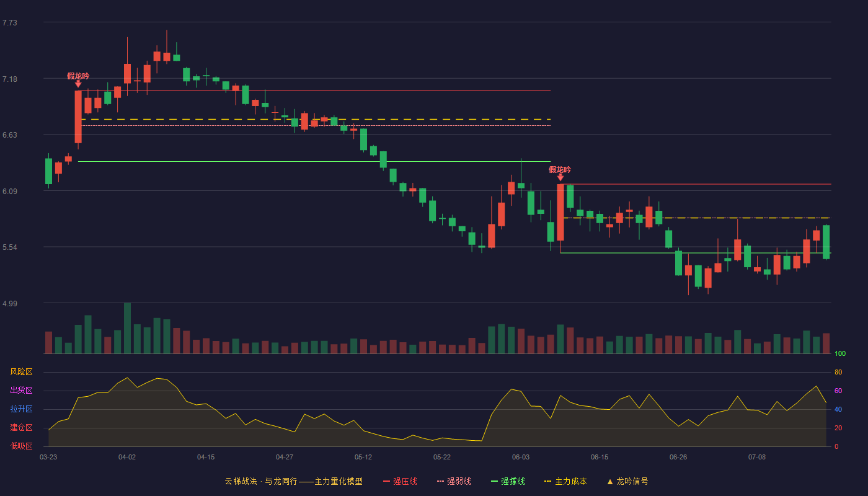Click the 7.18 price axis label

pos(10,79)
